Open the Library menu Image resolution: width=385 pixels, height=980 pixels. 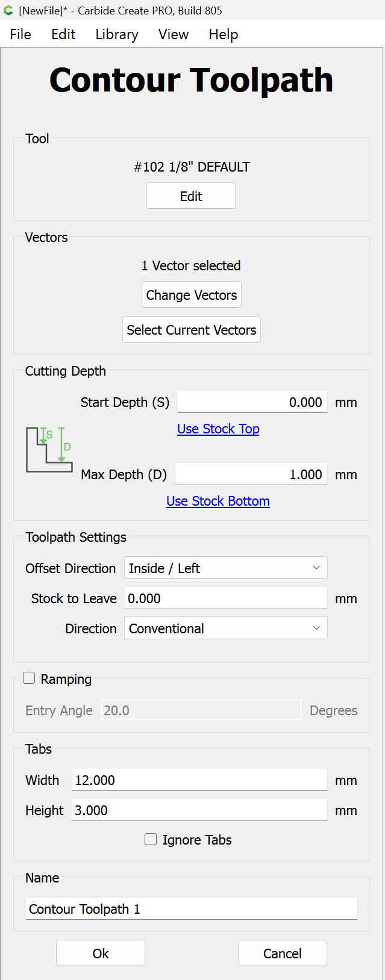coord(117,34)
